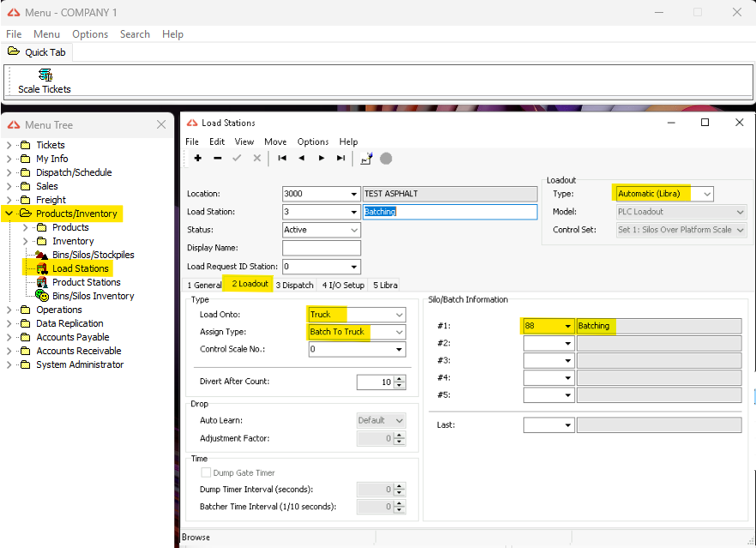756x548 pixels.
Task: Open Scale Tickets quick tab icon
Action: [45, 75]
